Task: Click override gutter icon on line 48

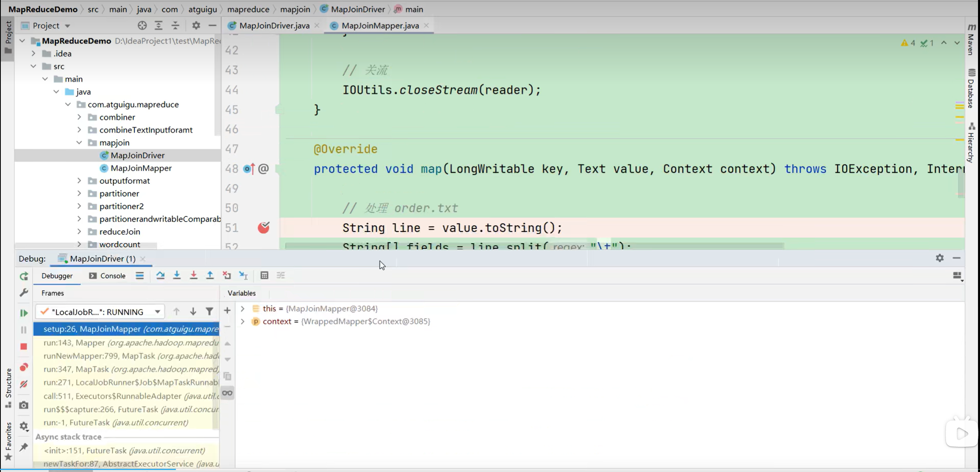Action: (249, 169)
